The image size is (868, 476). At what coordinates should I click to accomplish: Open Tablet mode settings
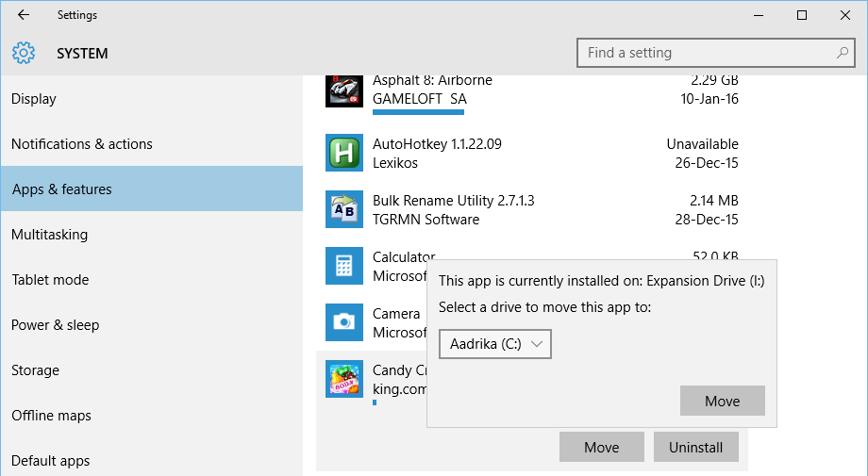(x=151, y=280)
